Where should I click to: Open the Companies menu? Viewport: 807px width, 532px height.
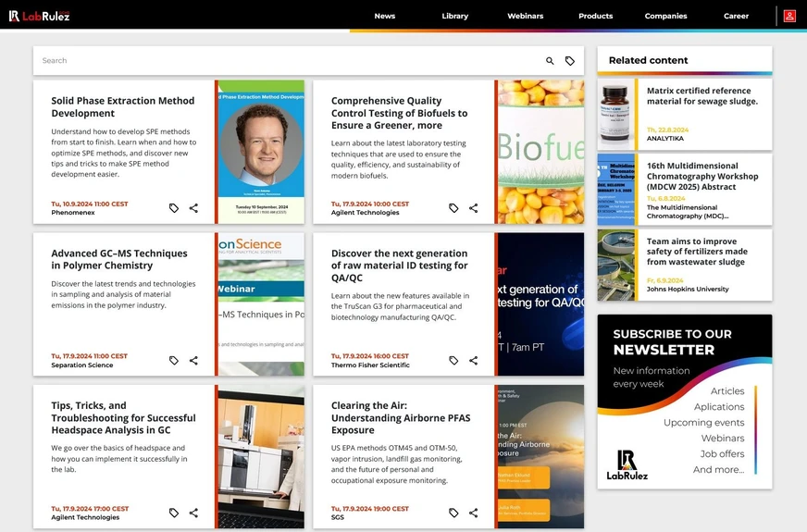click(665, 16)
